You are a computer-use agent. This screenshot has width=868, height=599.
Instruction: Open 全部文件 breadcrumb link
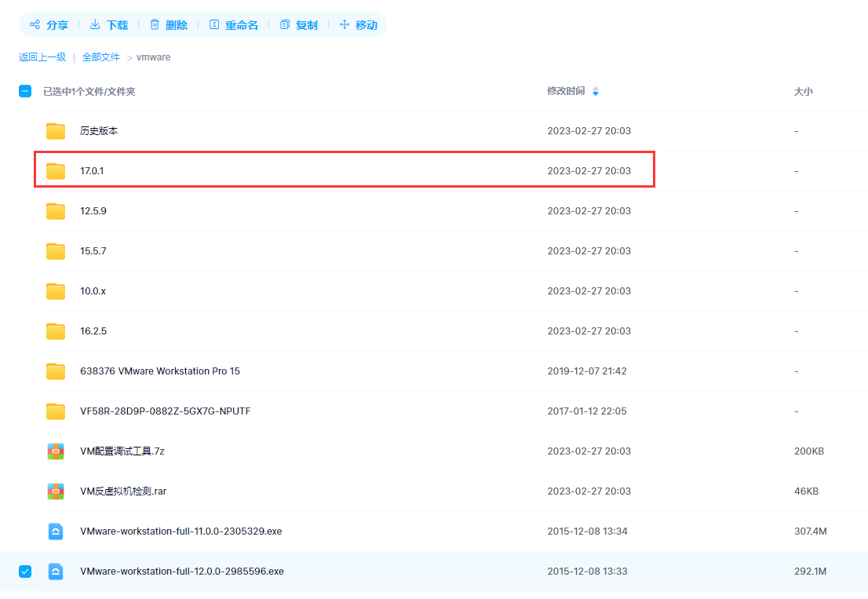(x=100, y=57)
